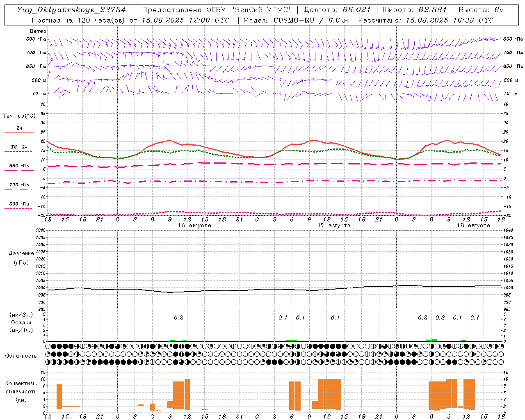Click the 16 августа date label
This screenshot has height=420, width=525.
tap(194, 226)
